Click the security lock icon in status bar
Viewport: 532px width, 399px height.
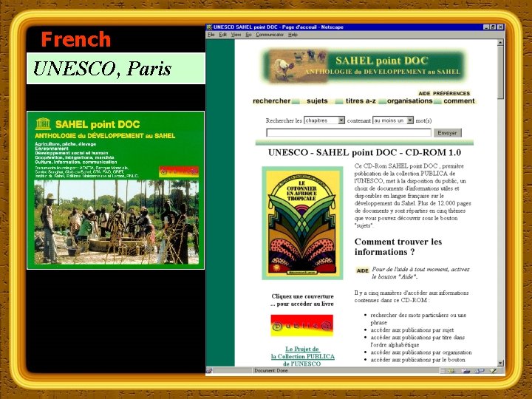209,371
